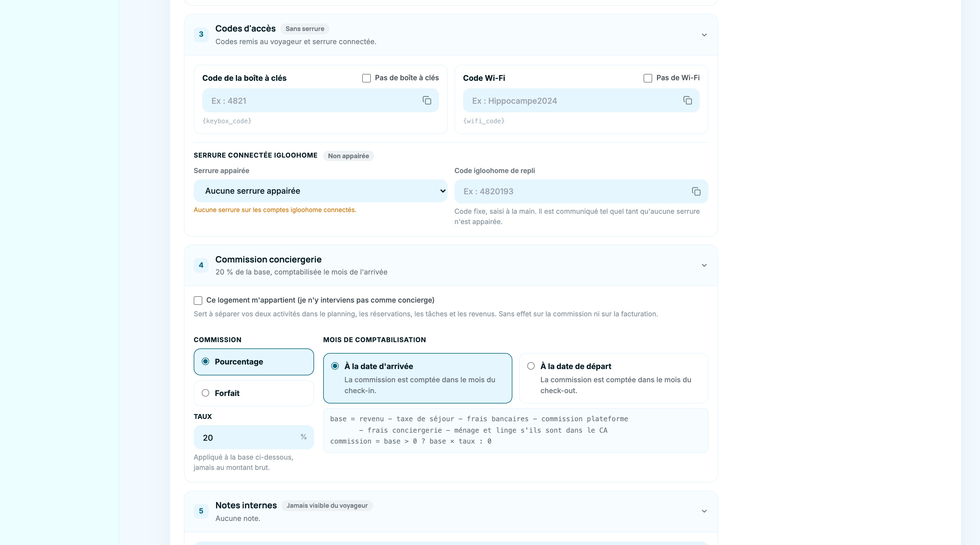The image size is (980, 545).
Task: Click the {wifi_code} placeholder text
Action: 483,121
